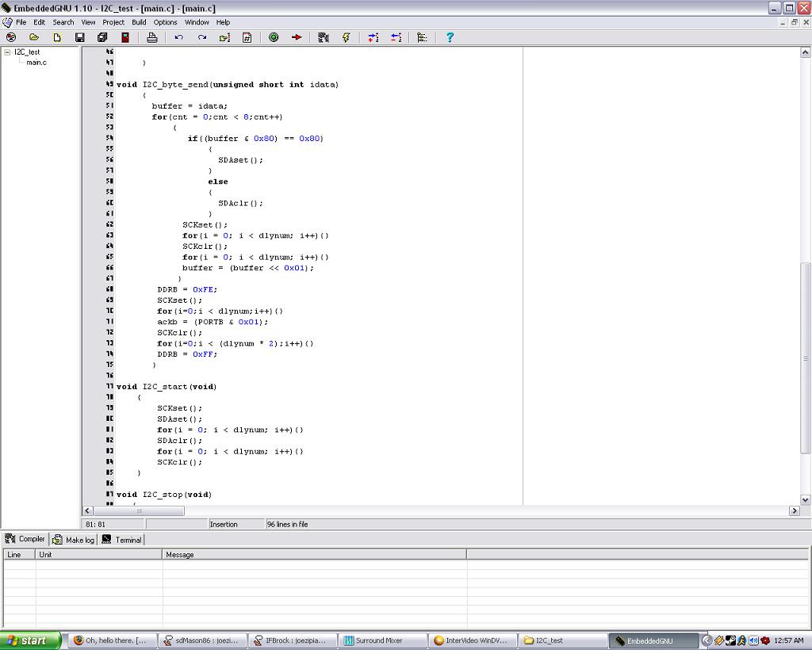Select main.c in the project tree
812x650 pixels.
pyautogui.click(x=36, y=63)
